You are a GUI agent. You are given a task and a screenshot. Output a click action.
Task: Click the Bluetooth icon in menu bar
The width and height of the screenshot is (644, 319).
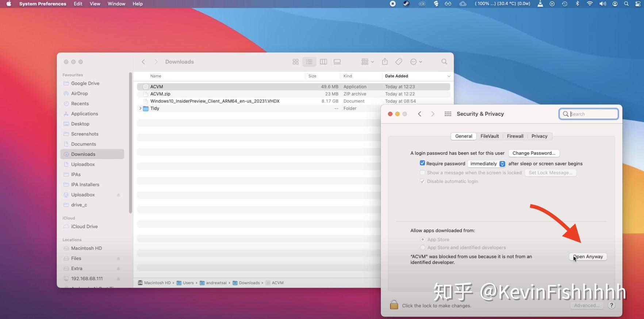click(x=577, y=4)
